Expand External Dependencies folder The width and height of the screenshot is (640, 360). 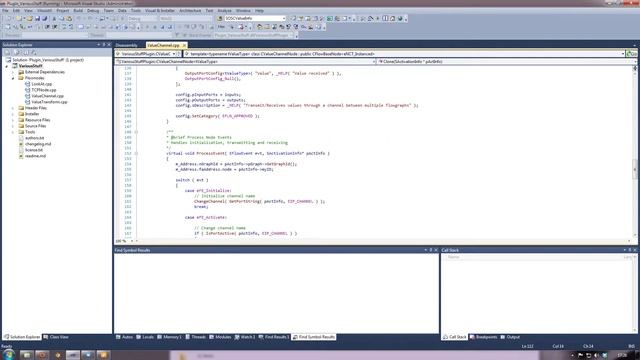13,72
